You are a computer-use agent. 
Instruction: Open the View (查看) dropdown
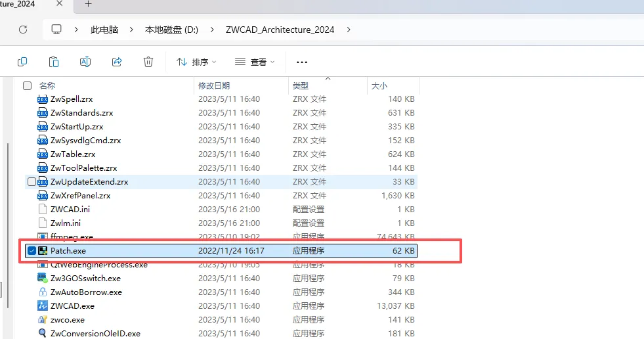255,62
